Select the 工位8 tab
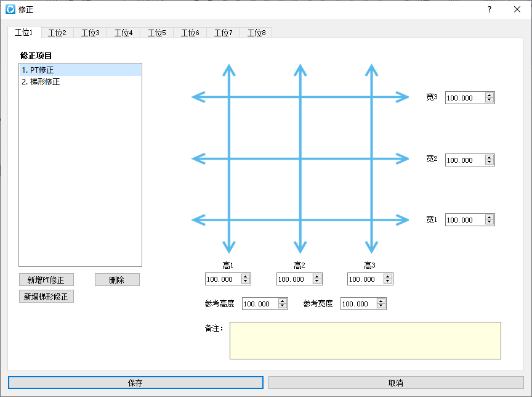This screenshot has height=397, width=532. point(257,33)
